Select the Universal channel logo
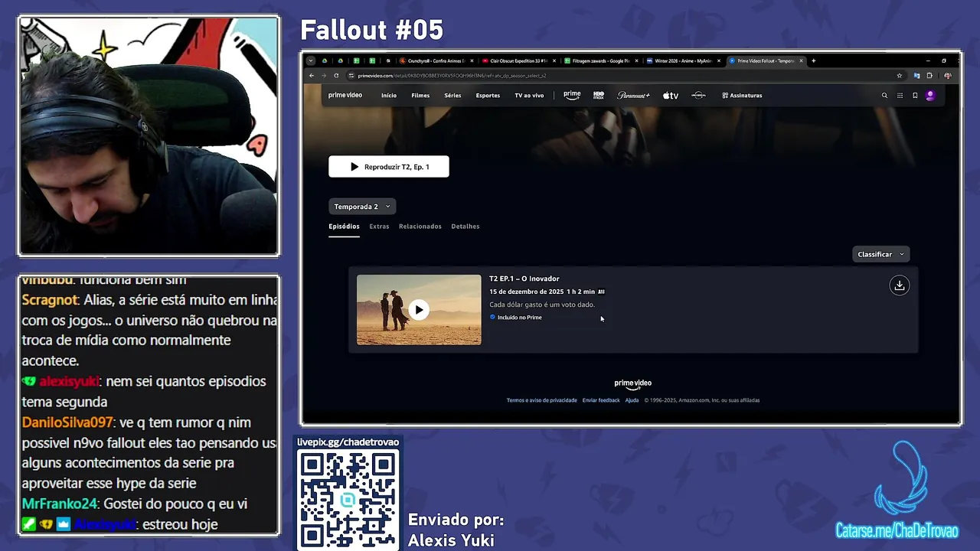The width and height of the screenshot is (980, 551). tap(698, 96)
